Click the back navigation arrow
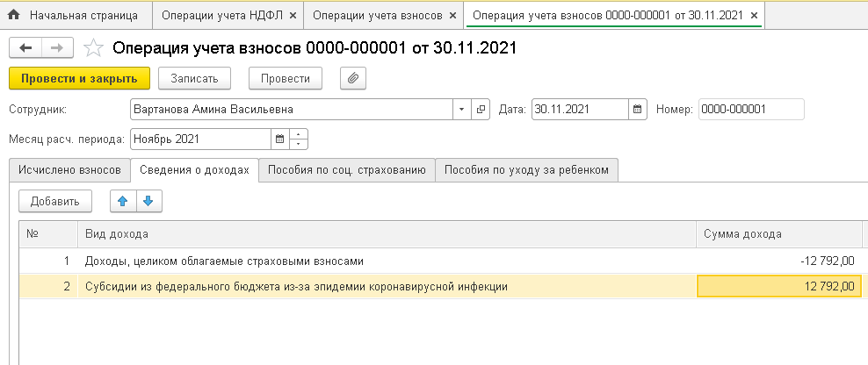 25,48
